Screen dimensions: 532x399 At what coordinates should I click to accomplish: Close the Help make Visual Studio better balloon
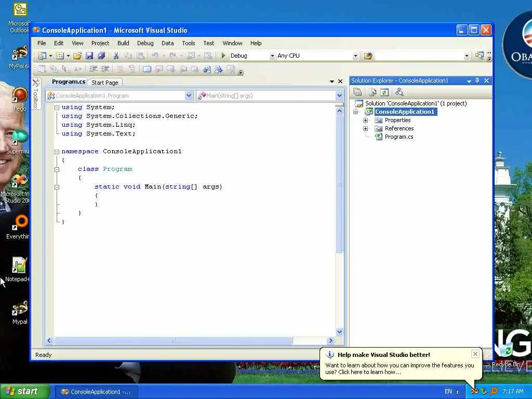[x=475, y=354]
